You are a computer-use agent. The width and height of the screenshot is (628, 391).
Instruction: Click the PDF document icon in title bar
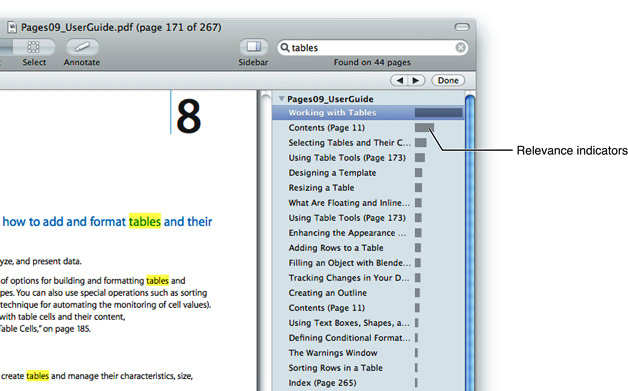12,27
